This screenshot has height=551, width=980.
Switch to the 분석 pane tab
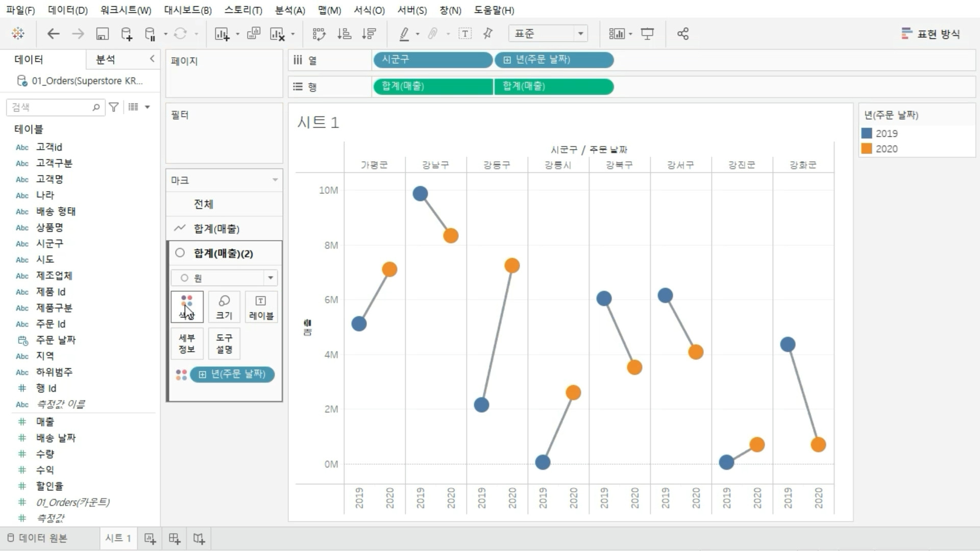coord(105,60)
